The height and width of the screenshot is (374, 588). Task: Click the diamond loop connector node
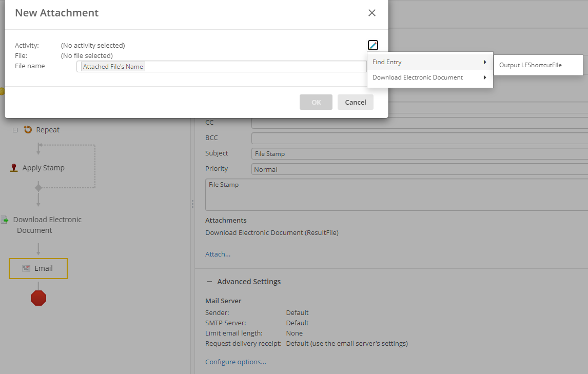tap(38, 188)
